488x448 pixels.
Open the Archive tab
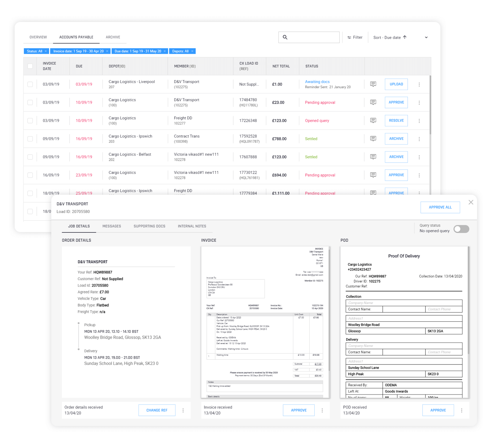113,37
